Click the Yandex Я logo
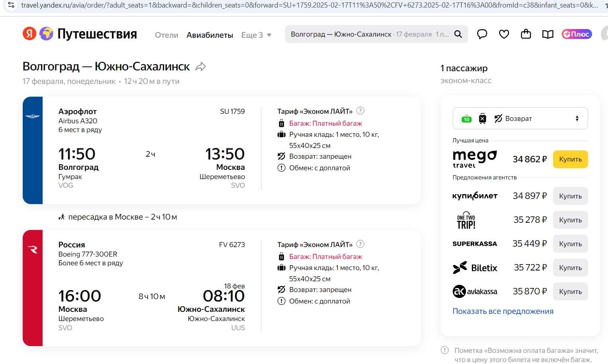The width and height of the screenshot is (608, 364). tap(29, 34)
